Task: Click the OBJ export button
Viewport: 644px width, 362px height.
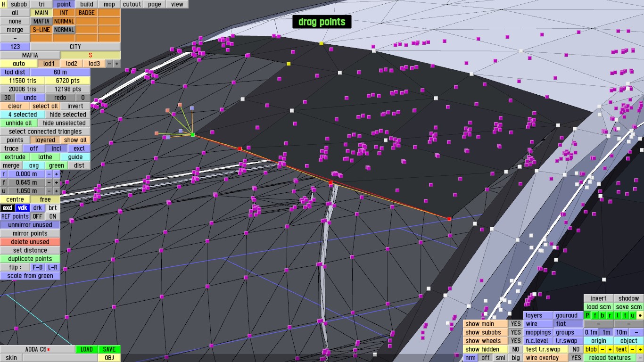Action: (x=109, y=358)
